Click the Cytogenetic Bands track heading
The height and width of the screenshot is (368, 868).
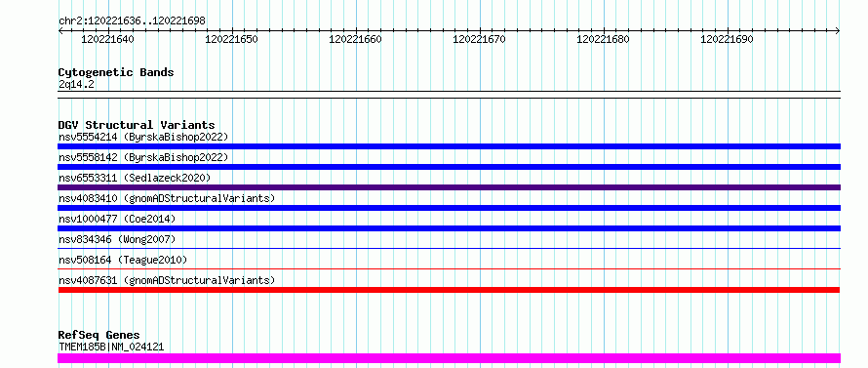pos(116,72)
